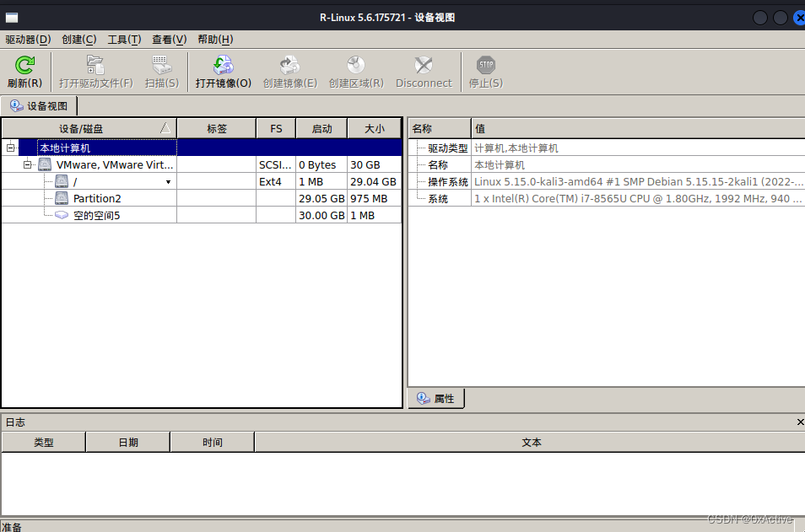
Task: Click the Create Region (创建区域) icon
Action: pos(356,65)
